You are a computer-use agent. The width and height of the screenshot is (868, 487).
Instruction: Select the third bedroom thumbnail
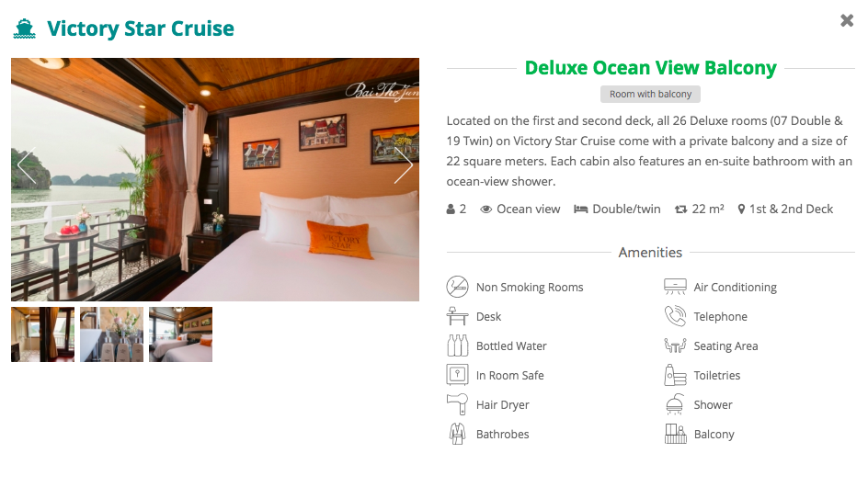pos(180,334)
